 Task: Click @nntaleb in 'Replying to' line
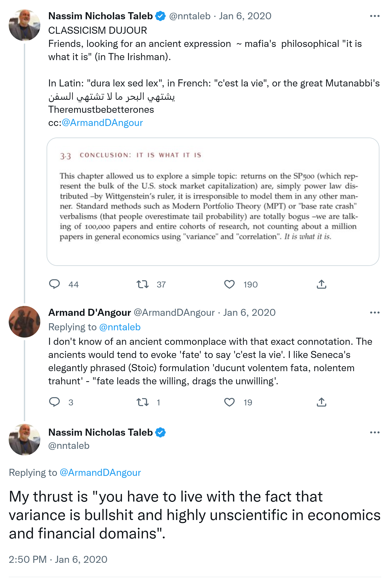(120, 327)
